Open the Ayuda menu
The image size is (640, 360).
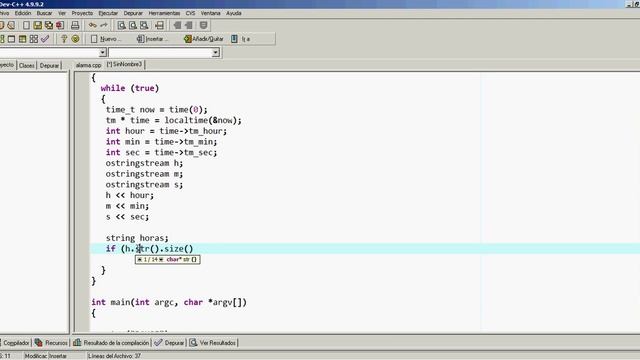[x=234, y=13]
